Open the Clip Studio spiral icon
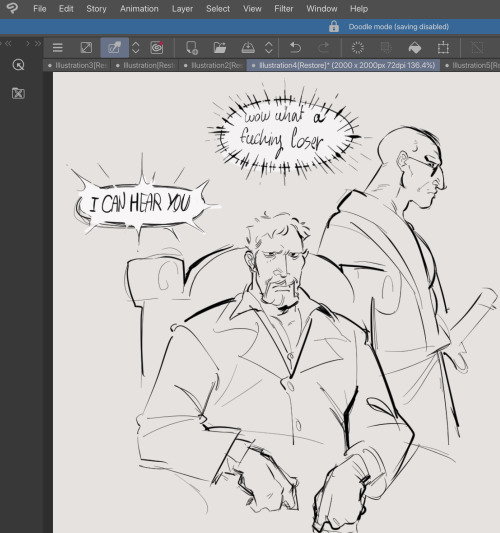The height and width of the screenshot is (533, 500). 157,48
